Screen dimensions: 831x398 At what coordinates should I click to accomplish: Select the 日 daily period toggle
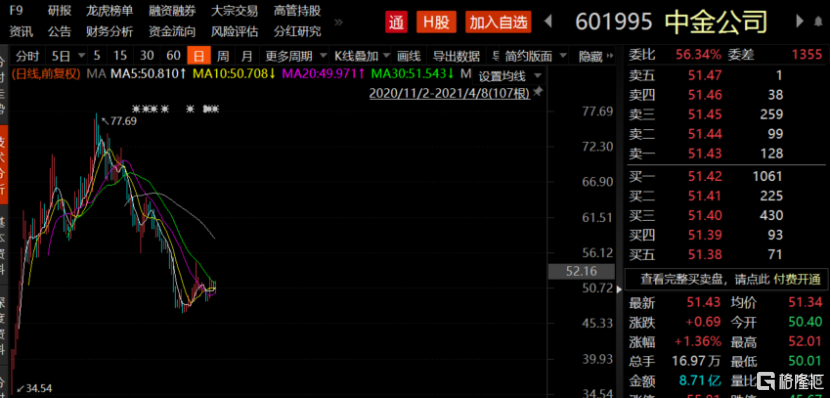(198, 56)
